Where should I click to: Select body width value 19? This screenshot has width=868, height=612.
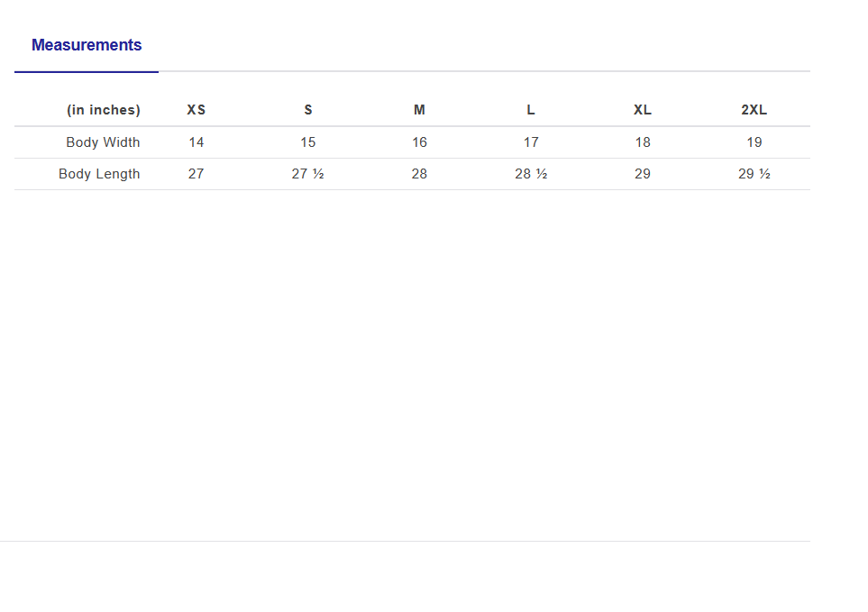(754, 142)
